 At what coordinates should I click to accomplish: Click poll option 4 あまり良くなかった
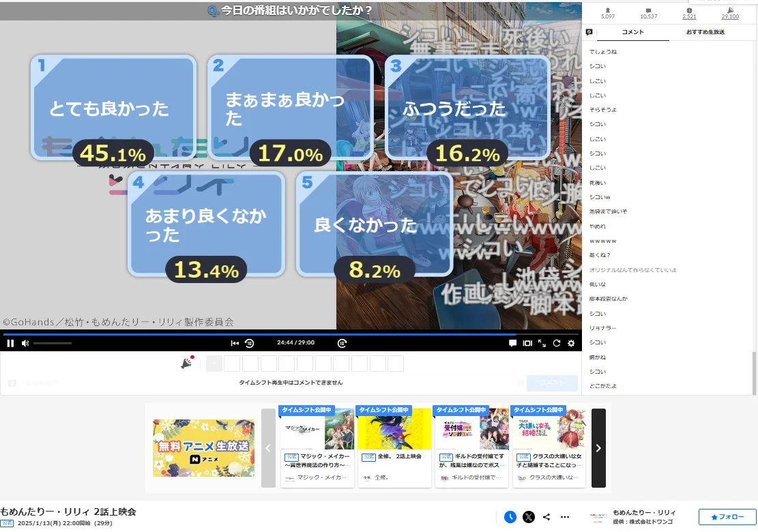[207, 224]
